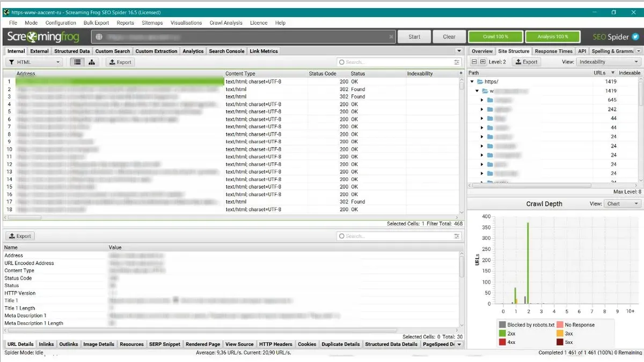
Task: Click the plus icon to add columns
Action: pos(460,73)
